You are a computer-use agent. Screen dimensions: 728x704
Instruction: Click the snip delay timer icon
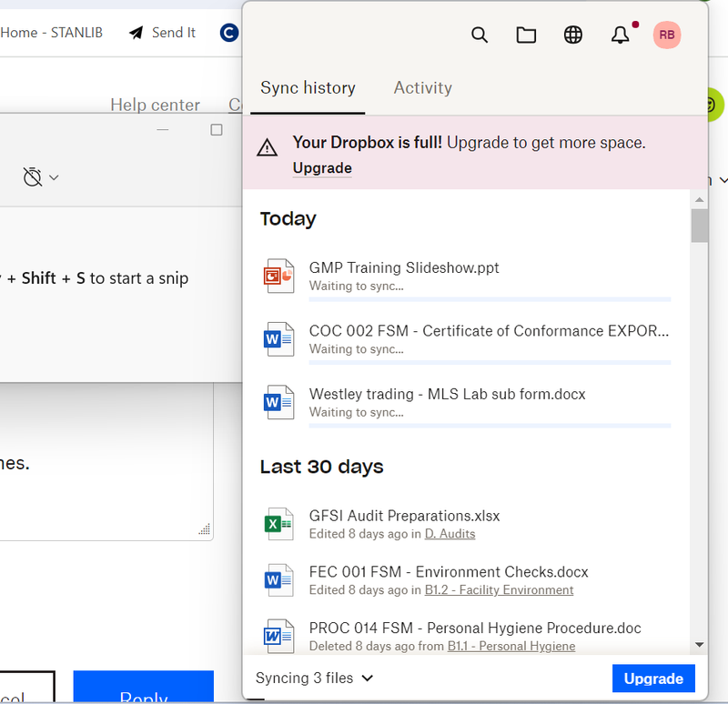pos(33,176)
